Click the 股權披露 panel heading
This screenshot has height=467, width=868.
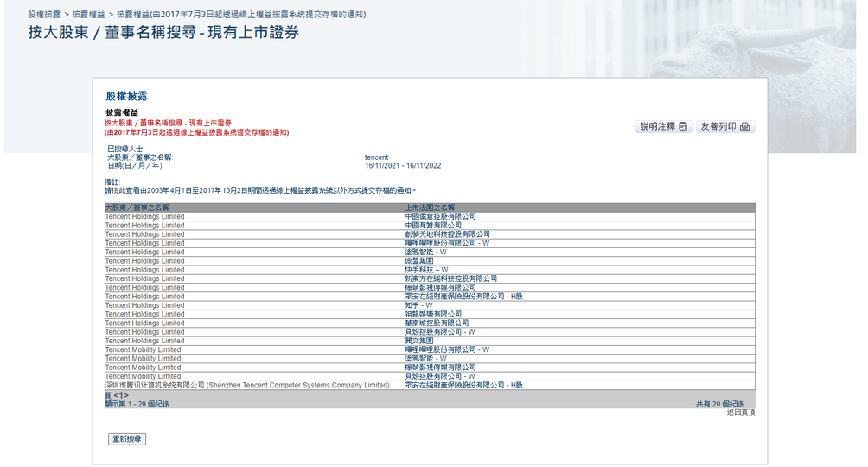coord(127,96)
